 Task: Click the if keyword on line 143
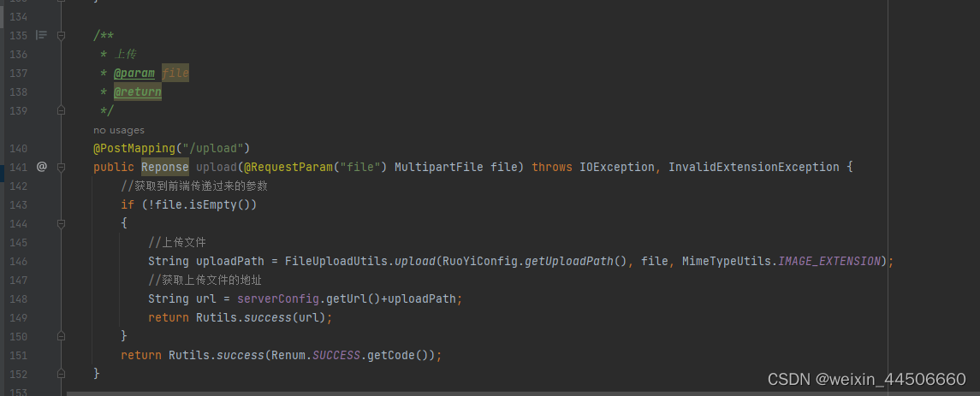pyautogui.click(x=128, y=205)
